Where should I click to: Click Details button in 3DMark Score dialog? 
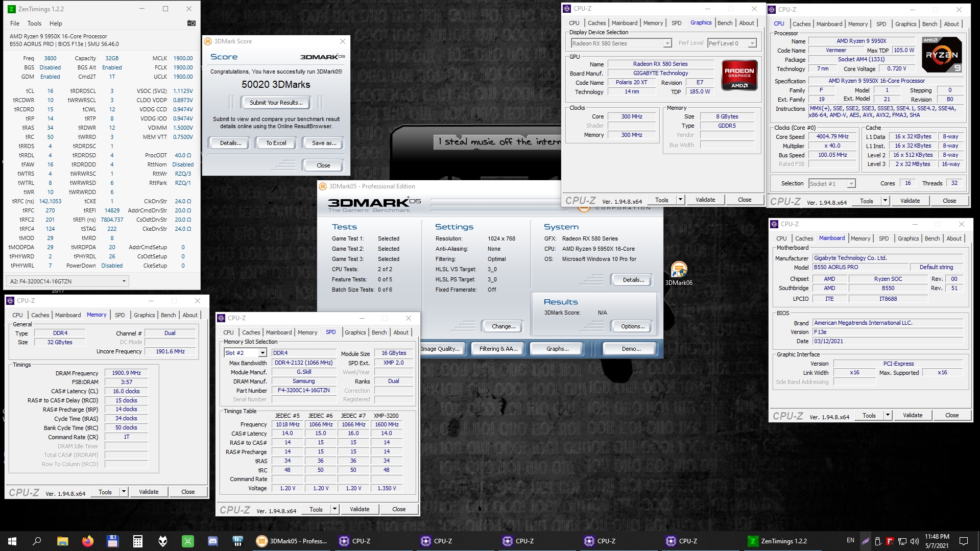(230, 143)
